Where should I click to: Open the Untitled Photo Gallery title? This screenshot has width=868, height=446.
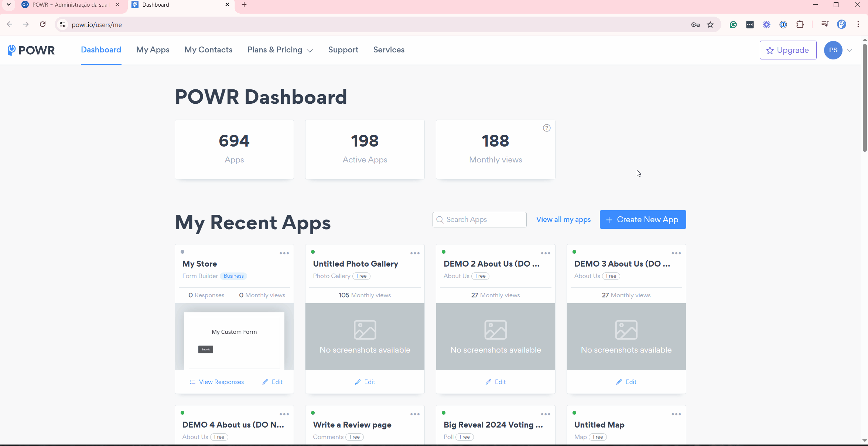(x=355, y=264)
